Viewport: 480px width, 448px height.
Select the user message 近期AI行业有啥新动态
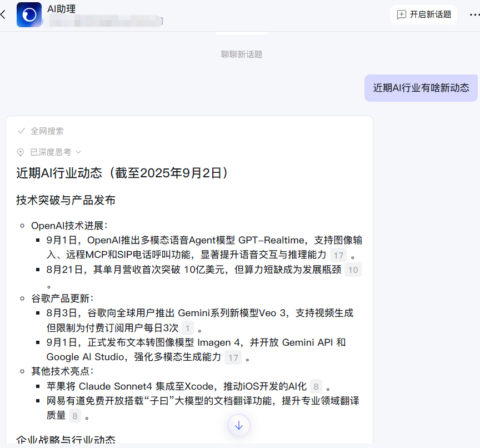421,88
